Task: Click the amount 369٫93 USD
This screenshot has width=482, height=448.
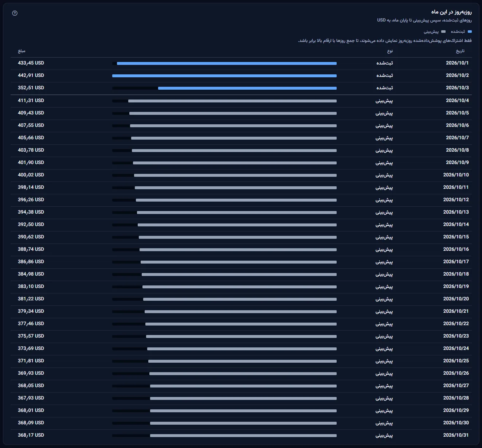Action: (x=31, y=373)
